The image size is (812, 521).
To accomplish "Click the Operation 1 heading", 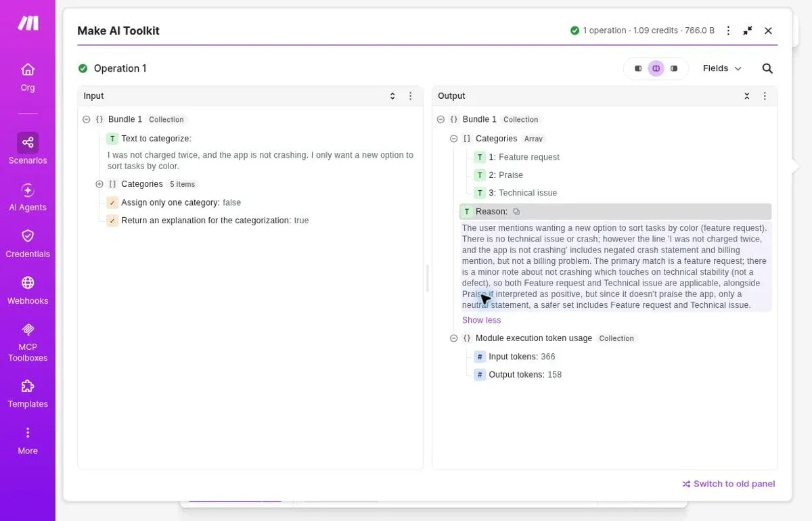I will [x=120, y=68].
